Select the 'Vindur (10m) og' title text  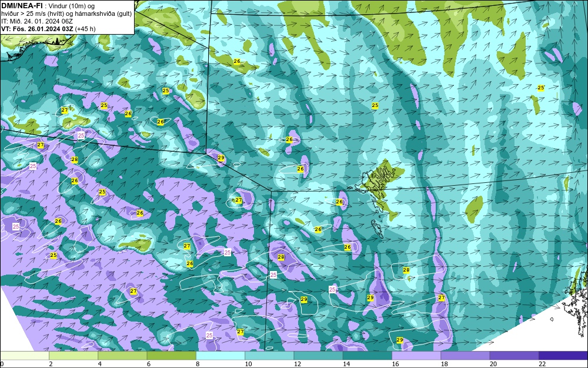click(71, 6)
